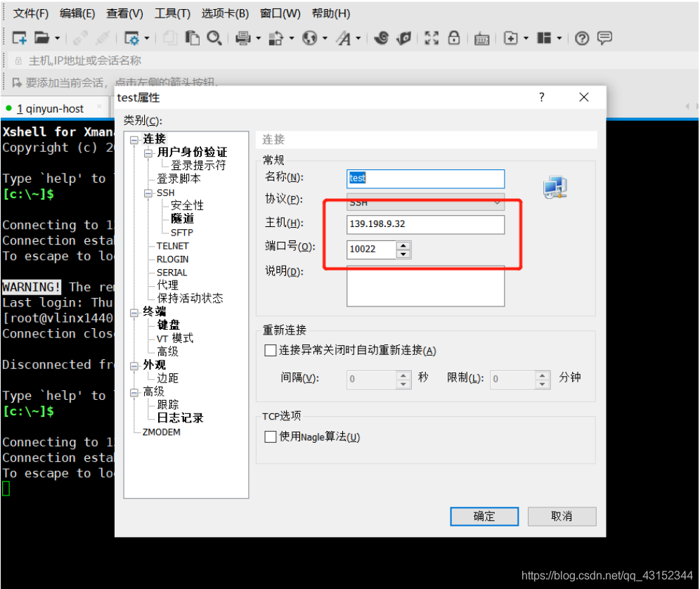This screenshot has width=700, height=589.
Task: Select ZMODEM in the category tree
Action: click(161, 432)
